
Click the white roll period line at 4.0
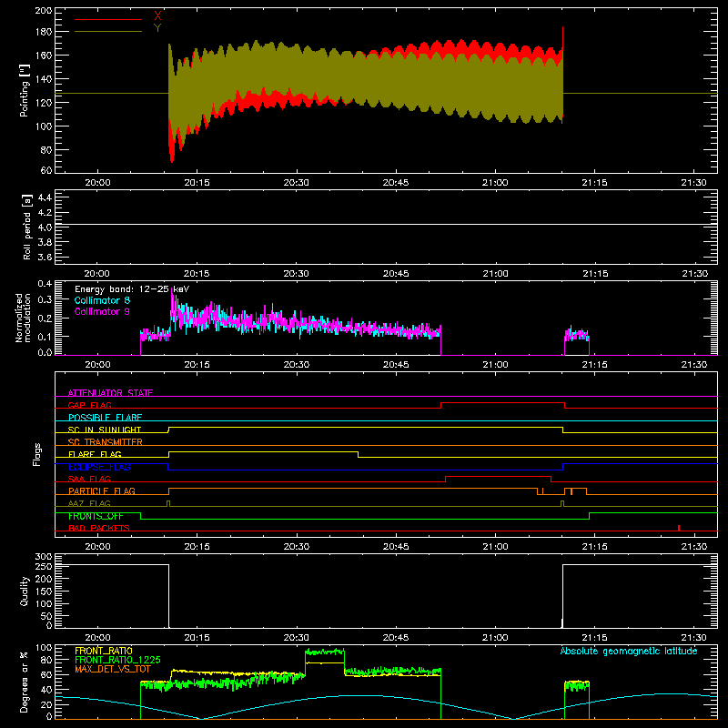(386, 225)
